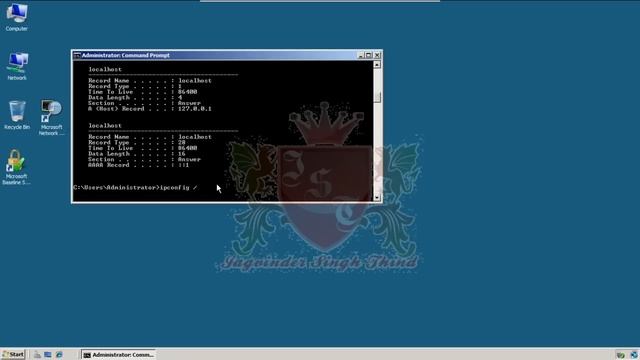This screenshot has height=360, width=640.
Task: Click the Show Desktop quick launch icon
Action: pos(48,355)
